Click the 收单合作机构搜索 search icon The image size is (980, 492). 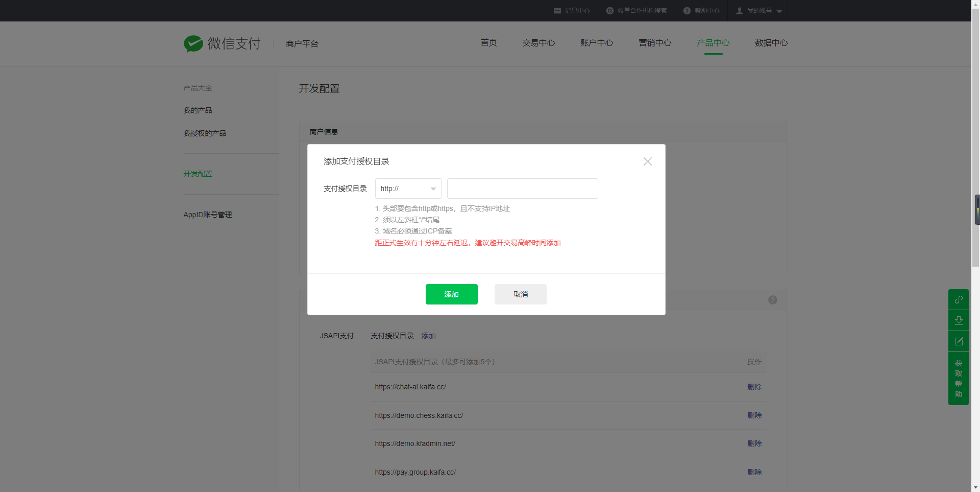609,11
